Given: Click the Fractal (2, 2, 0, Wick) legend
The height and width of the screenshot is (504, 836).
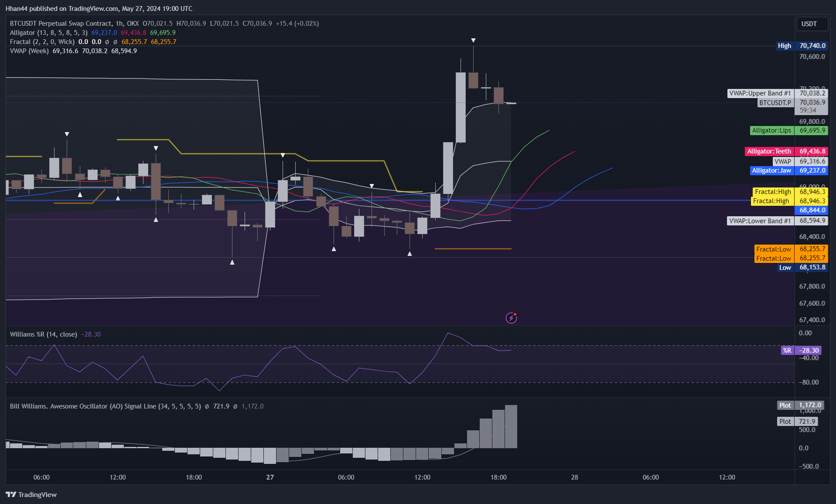Looking at the screenshot, I should (42, 42).
